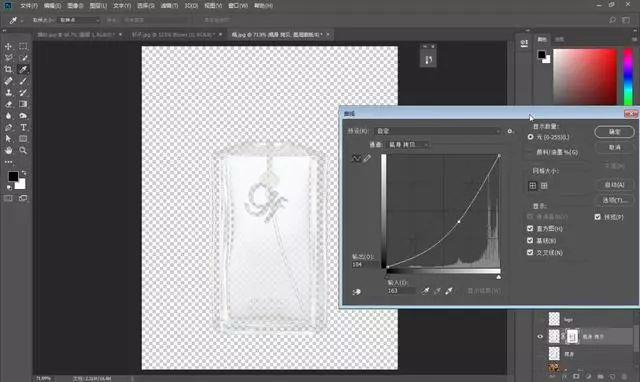The height and width of the screenshot is (382, 640).
Task: Open the sample size dropdown in options bar
Action: pos(79,20)
